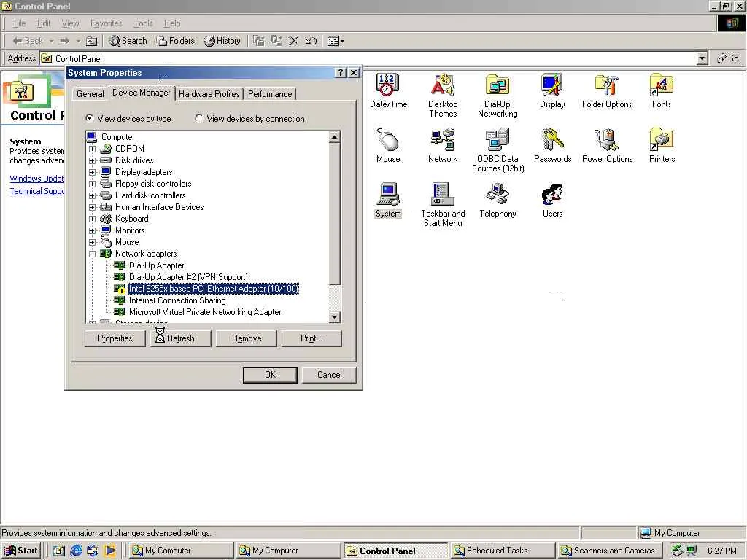Open the Dial-Up Networking icon
The width and height of the screenshot is (747, 560).
coord(498,96)
